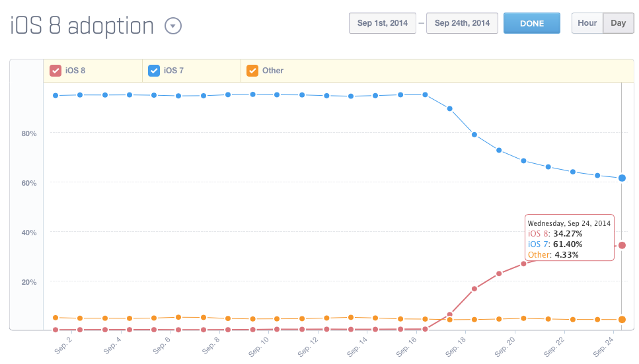Select the iOS 7 data point at Sep 17
The height and width of the screenshot is (364, 639).
[x=450, y=109]
